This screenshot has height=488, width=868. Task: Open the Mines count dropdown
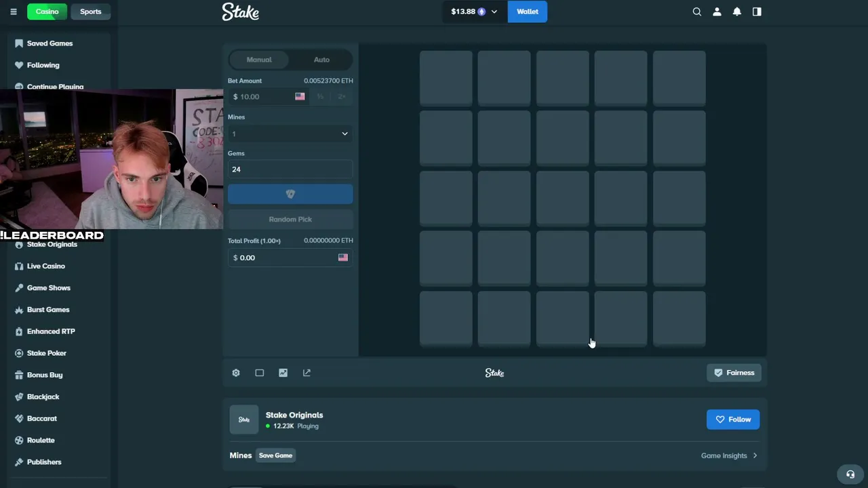pyautogui.click(x=290, y=134)
